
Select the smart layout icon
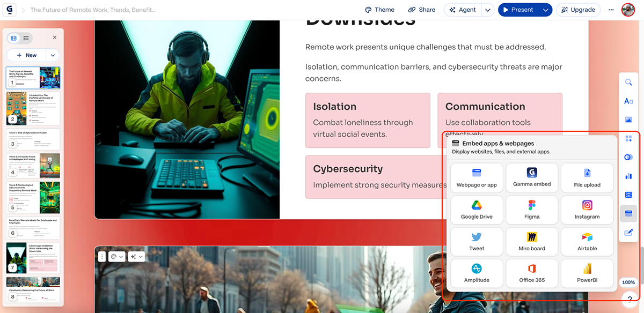(x=628, y=138)
